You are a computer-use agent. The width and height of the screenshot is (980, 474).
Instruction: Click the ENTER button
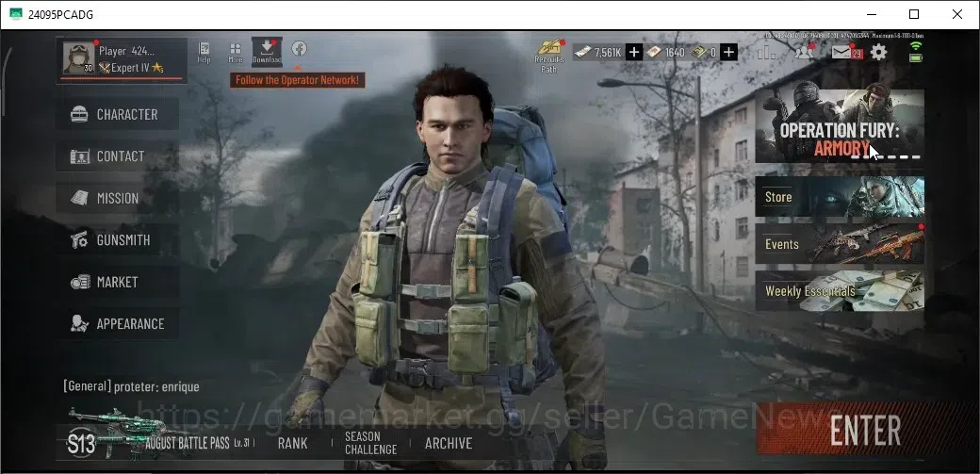[867, 429]
